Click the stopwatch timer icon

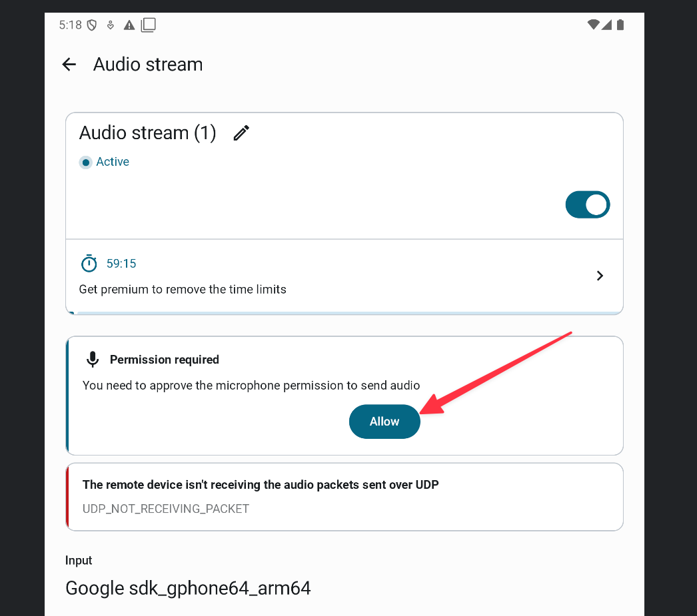pyautogui.click(x=89, y=264)
